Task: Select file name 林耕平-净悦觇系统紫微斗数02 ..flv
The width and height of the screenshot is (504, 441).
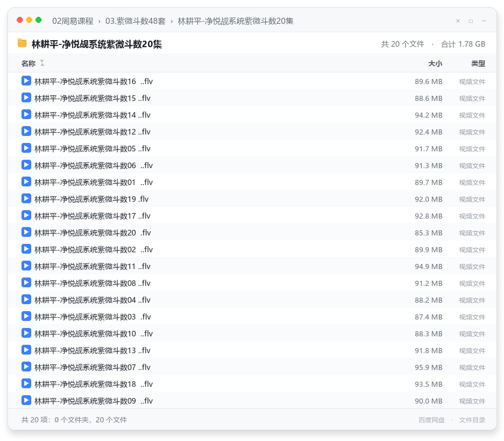Action: 93,250
